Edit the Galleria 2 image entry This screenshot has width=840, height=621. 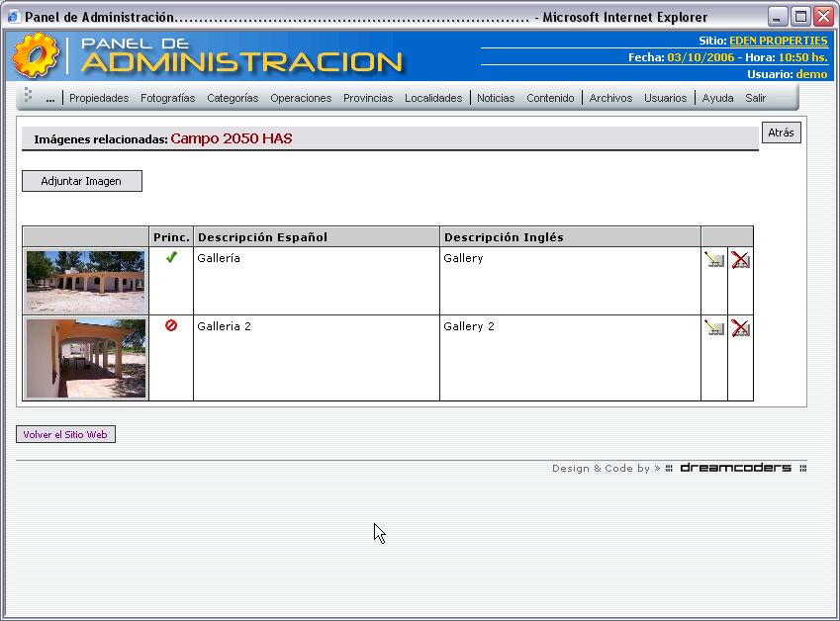714,328
